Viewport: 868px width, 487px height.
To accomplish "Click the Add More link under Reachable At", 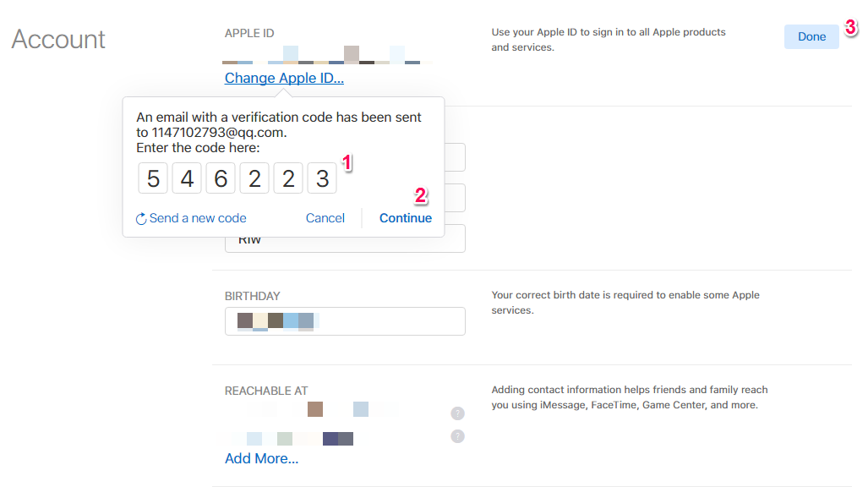I will [x=261, y=459].
